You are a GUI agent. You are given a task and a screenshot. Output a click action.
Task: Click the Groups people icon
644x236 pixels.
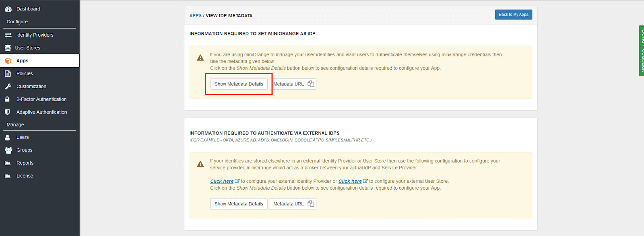(x=8, y=150)
